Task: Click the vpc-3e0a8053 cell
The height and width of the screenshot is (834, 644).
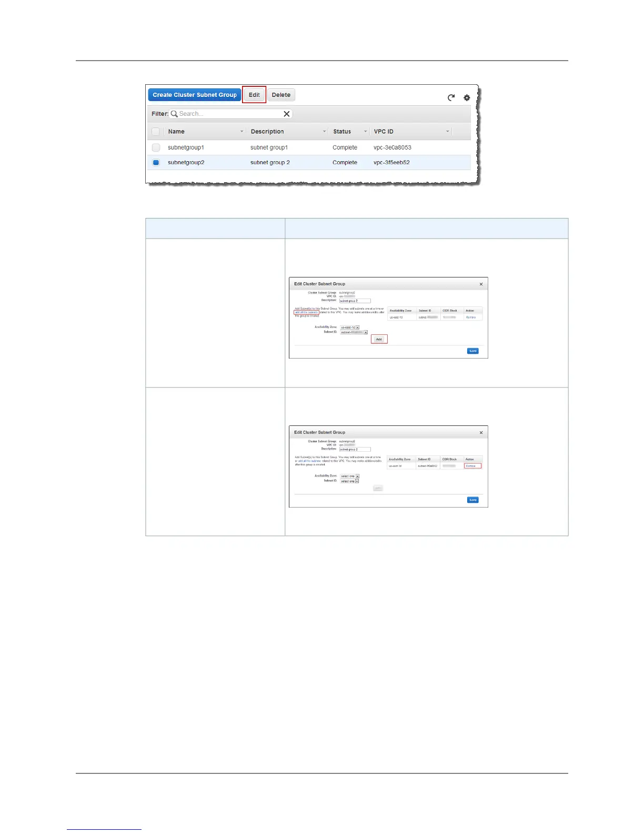Action: 393,147
